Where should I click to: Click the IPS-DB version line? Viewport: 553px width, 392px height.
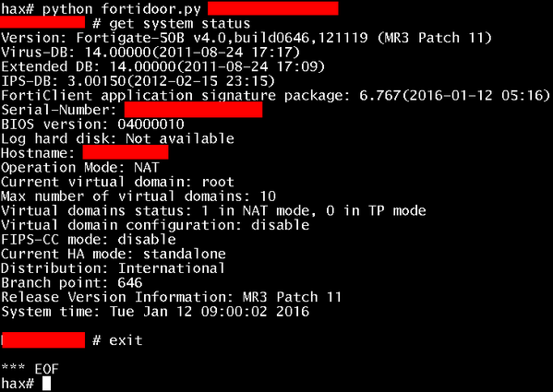pos(138,81)
